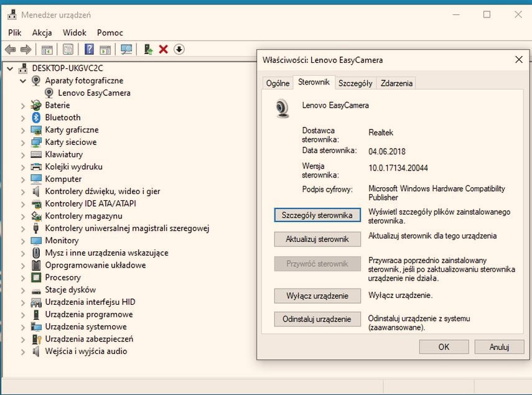Confirm with the OK button
This screenshot has height=395, width=532.
point(444,347)
